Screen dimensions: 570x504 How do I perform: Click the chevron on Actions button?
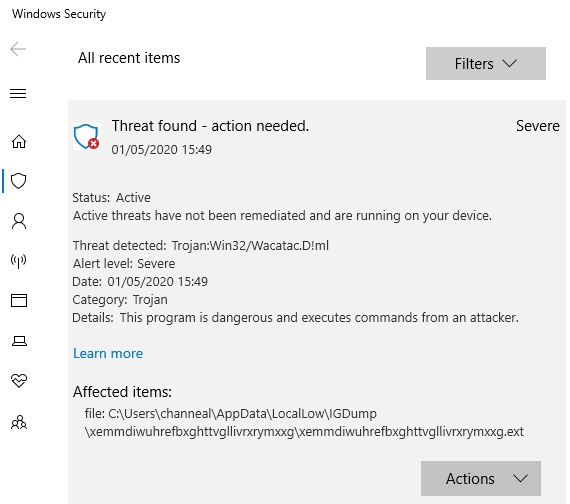click(x=520, y=479)
